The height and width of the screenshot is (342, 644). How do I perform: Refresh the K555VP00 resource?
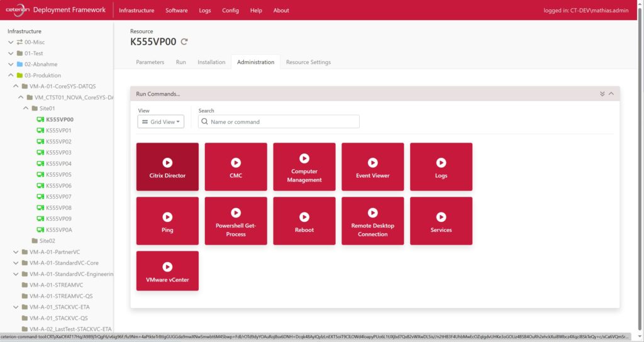coord(184,41)
